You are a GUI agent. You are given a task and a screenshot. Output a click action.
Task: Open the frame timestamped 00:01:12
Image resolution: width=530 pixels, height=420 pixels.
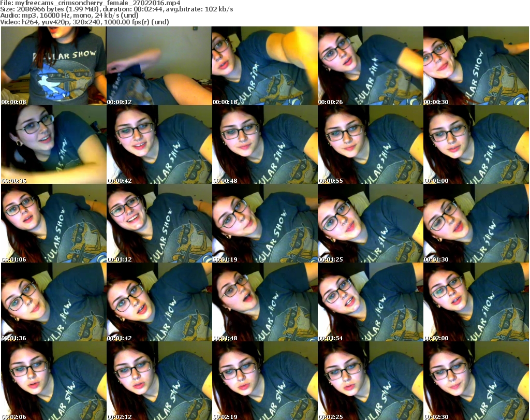(159, 223)
